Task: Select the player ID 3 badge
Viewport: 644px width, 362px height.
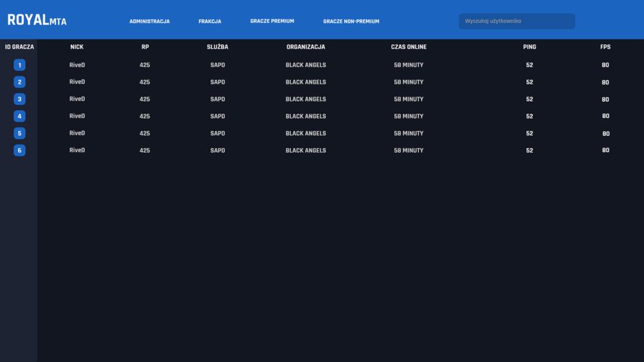Action: click(x=19, y=99)
